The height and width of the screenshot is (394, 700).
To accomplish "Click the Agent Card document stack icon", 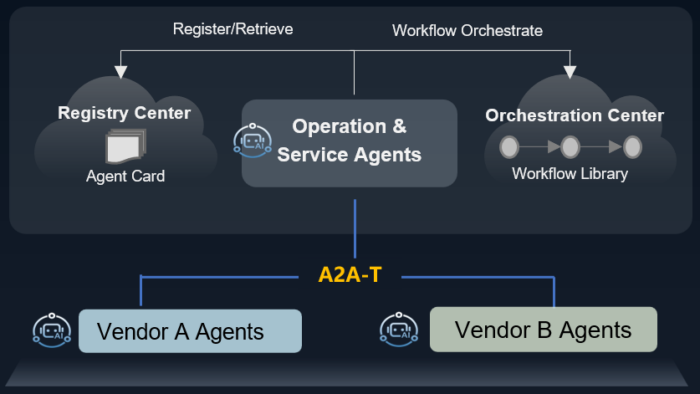I will pos(125,146).
